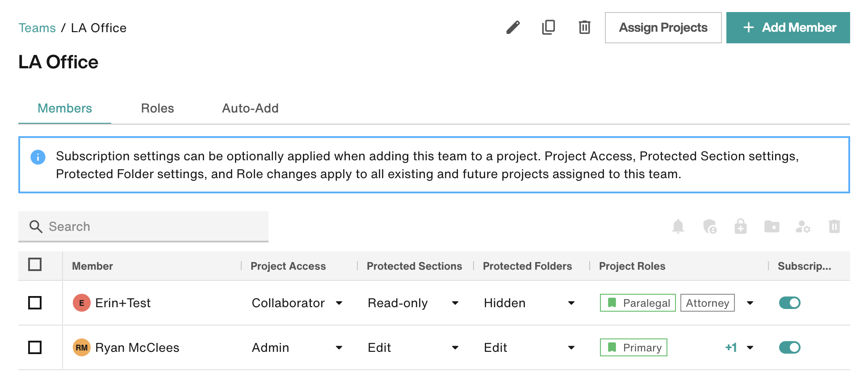
Task: Open Ryan McClees's protected folders Edit dropdown
Action: [x=530, y=347]
